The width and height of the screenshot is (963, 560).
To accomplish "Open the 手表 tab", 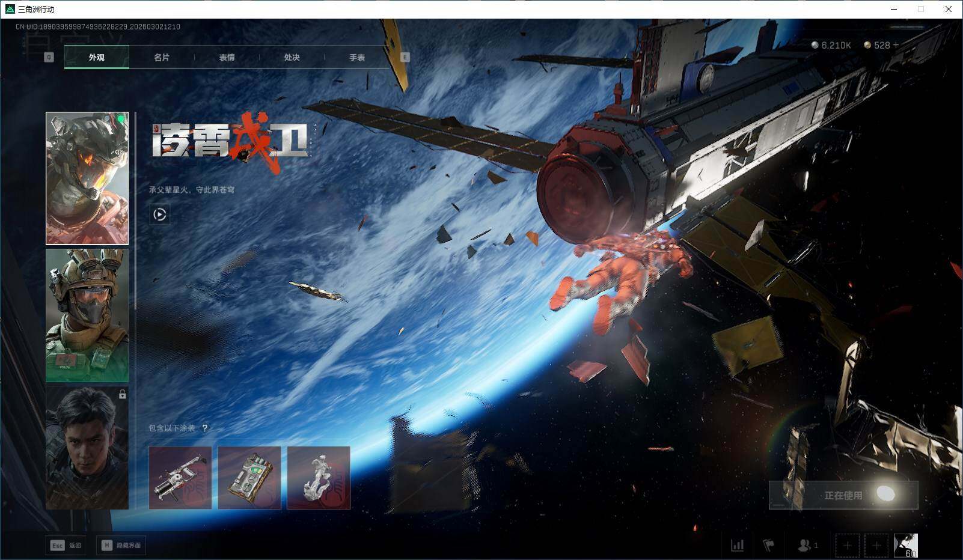I will pos(357,57).
